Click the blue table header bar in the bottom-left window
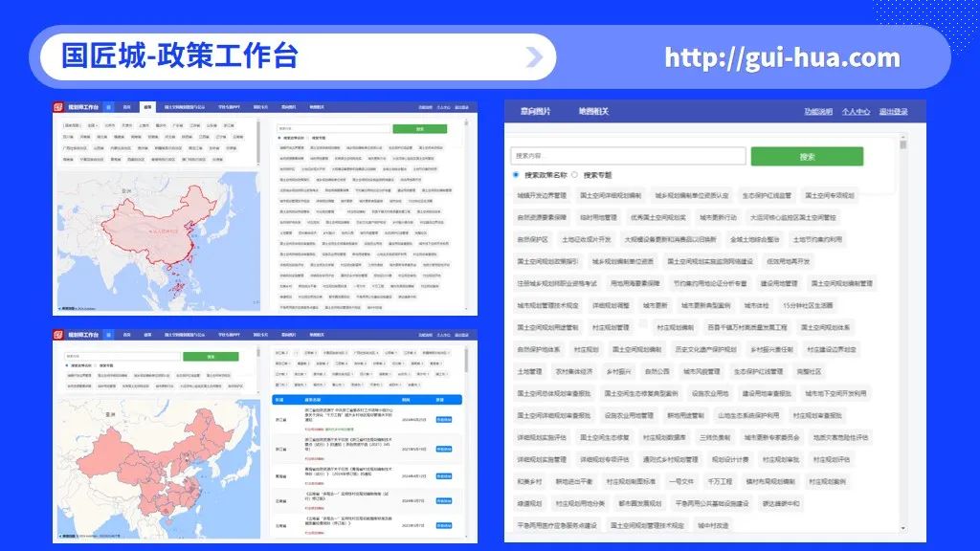The width and height of the screenshot is (980, 551). coord(367,399)
